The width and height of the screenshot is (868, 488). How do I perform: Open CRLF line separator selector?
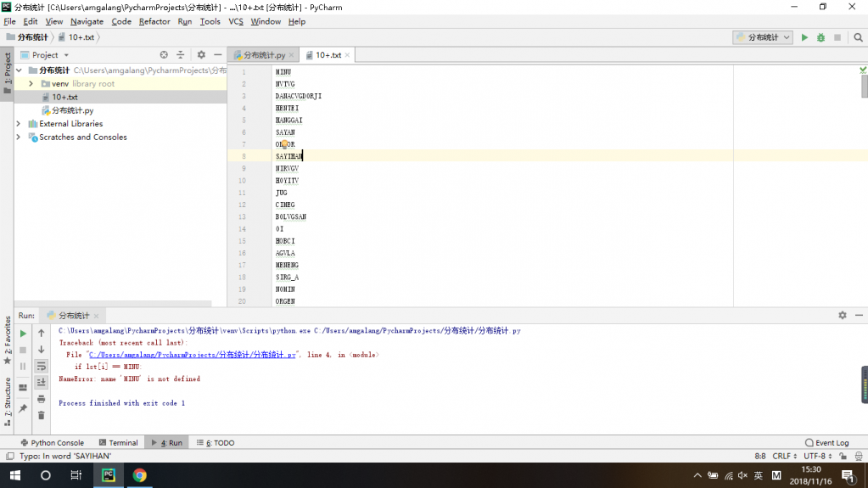coord(784,457)
